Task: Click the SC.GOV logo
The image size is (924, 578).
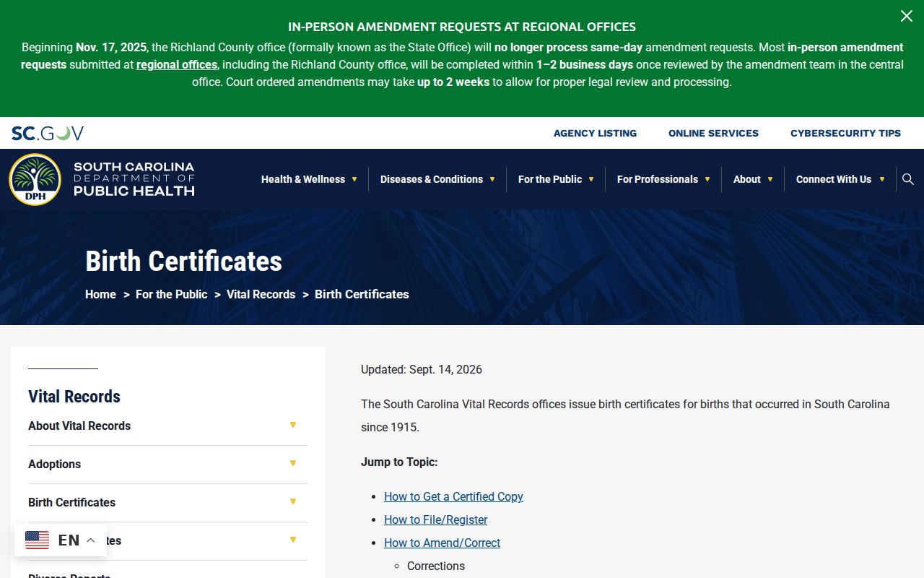Action: click(x=48, y=133)
